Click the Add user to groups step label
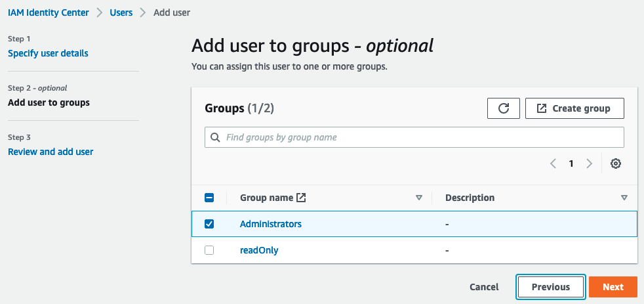This screenshot has height=304, width=644. pyautogui.click(x=49, y=102)
